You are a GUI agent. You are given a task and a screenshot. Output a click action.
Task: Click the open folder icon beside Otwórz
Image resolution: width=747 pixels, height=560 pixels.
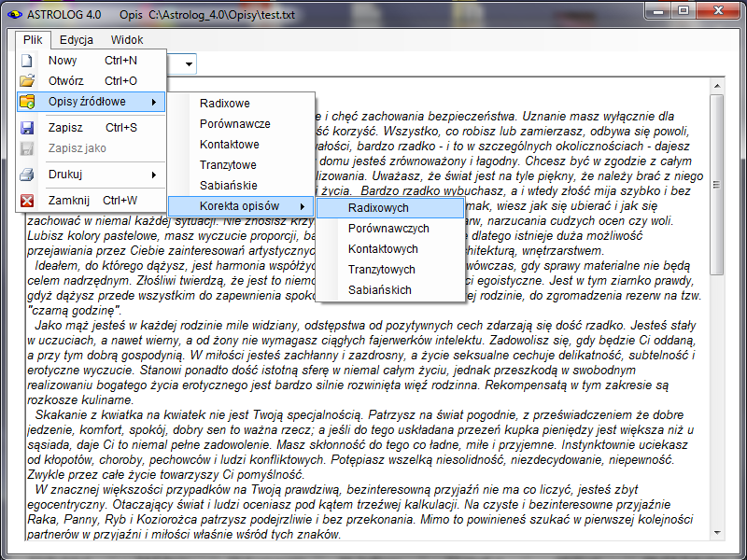coord(27,80)
